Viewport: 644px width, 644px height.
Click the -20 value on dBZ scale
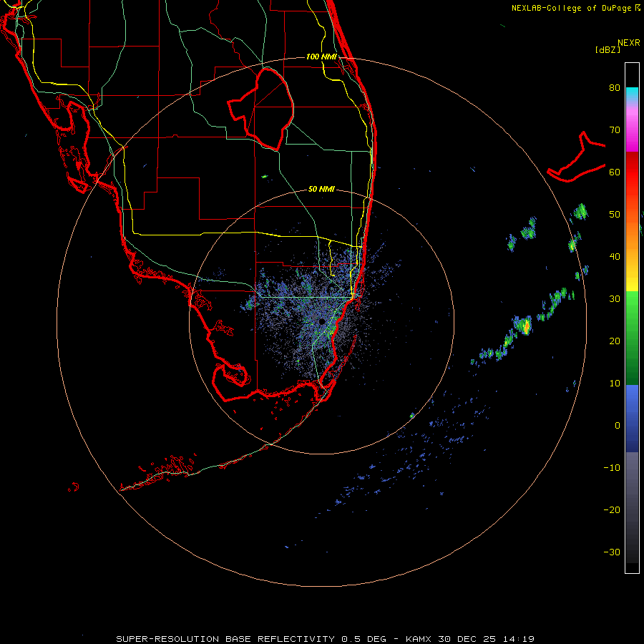612,509
